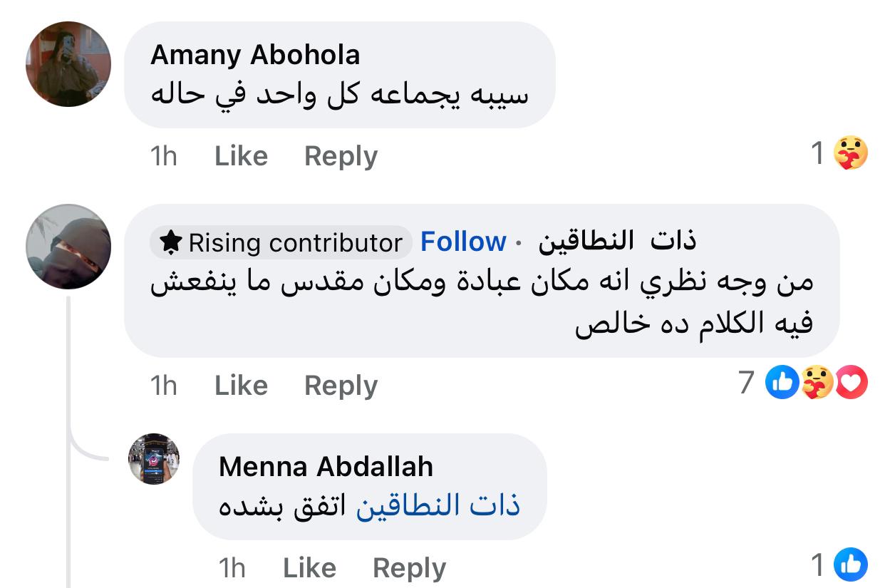885x588 pixels.
Task: Follow the Rising contributor commenter
Action: [463, 242]
